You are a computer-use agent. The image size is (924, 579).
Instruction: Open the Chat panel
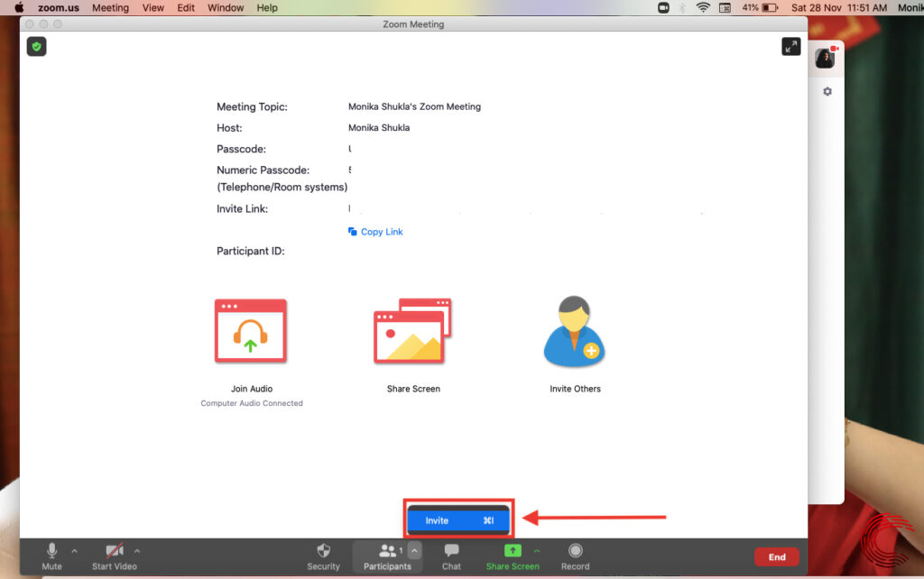click(x=451, y=556)
